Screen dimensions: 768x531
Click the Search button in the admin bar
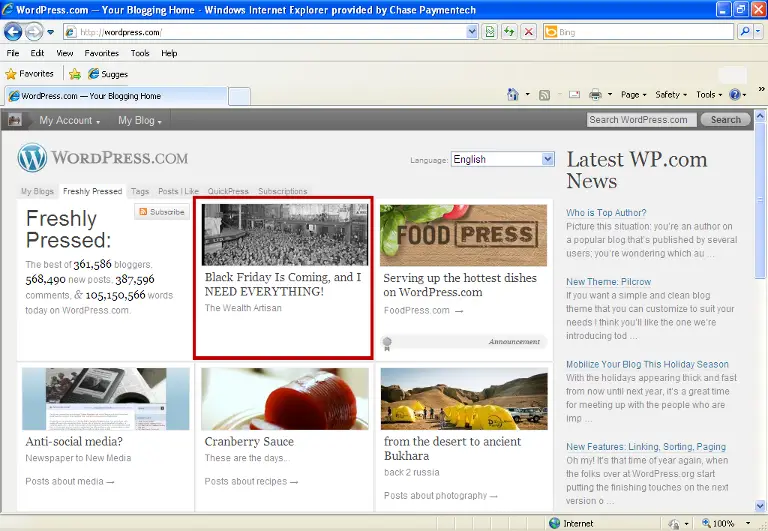click(x=725, y=120)
